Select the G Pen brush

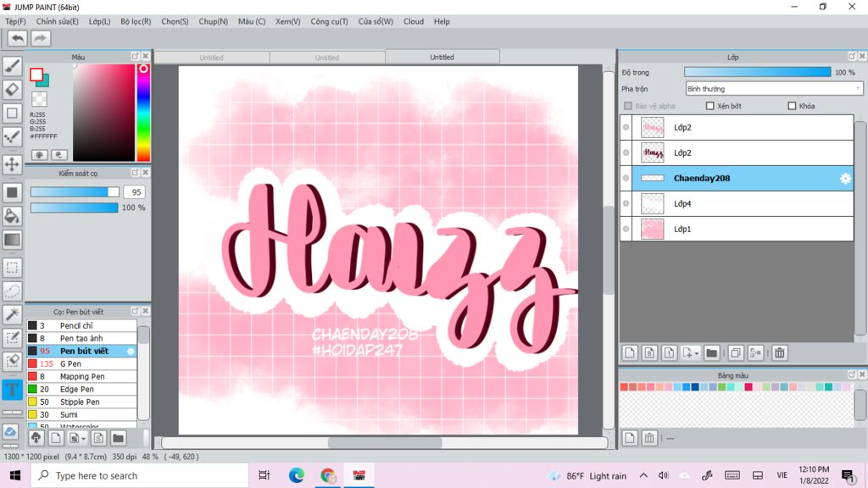(81, 363)
